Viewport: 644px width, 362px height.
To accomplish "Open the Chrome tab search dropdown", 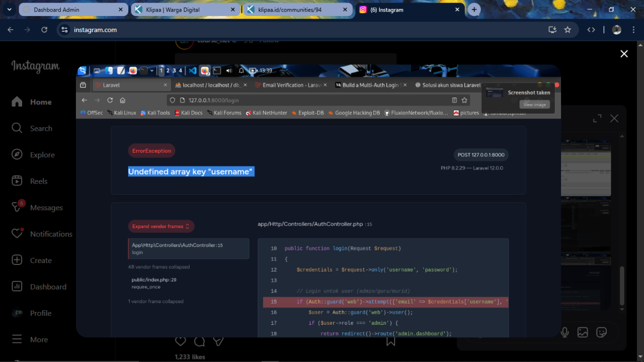I will [x=9, y=10].
